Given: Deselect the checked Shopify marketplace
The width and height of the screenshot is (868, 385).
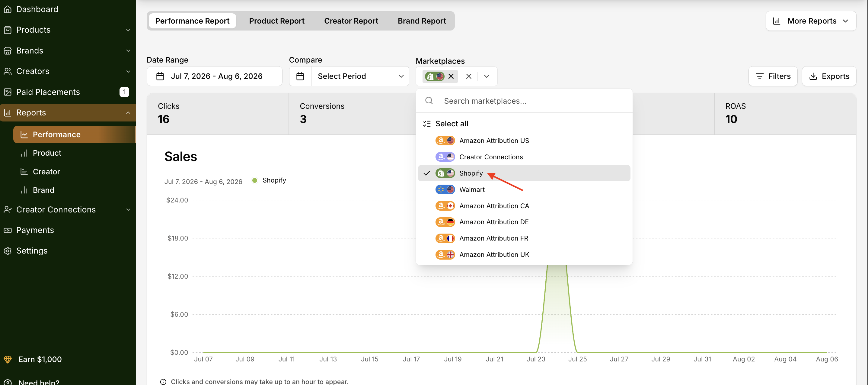Looking at the screenshot, I should pyautogui.click(x=524, y=173).
